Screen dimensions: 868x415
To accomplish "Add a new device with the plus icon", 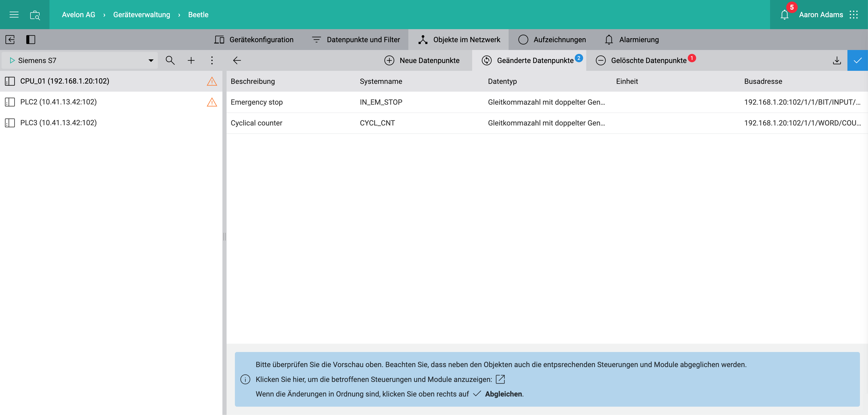I will [x=191, y=60].
